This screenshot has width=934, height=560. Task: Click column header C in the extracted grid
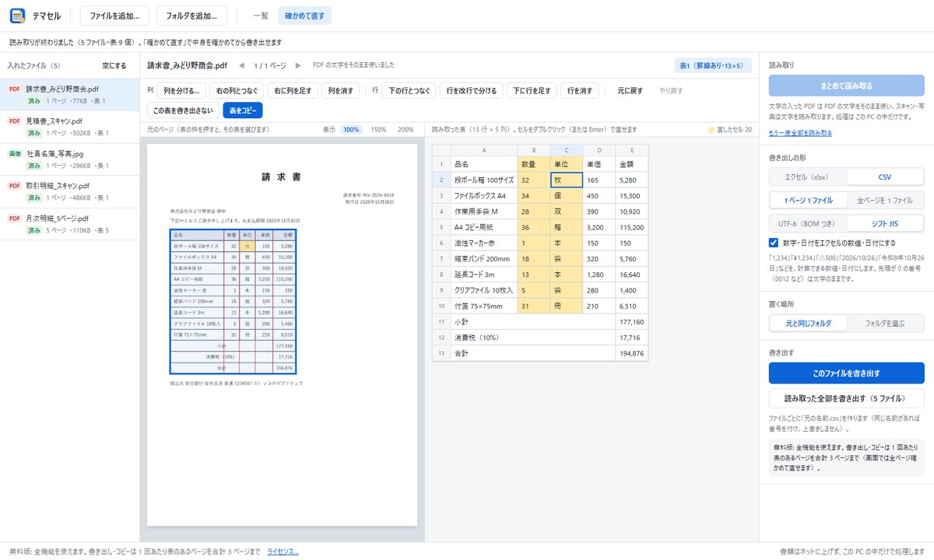566,150
